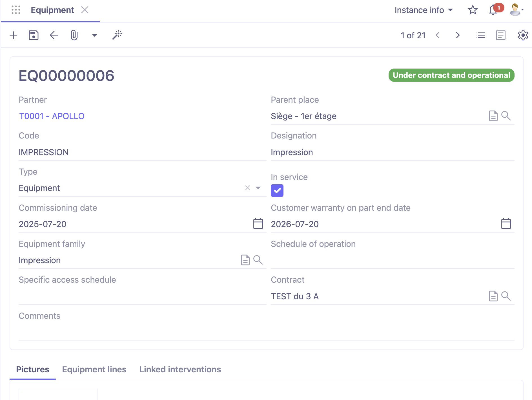Save the equipment record

pyautogui.click(x=34, y=35)
